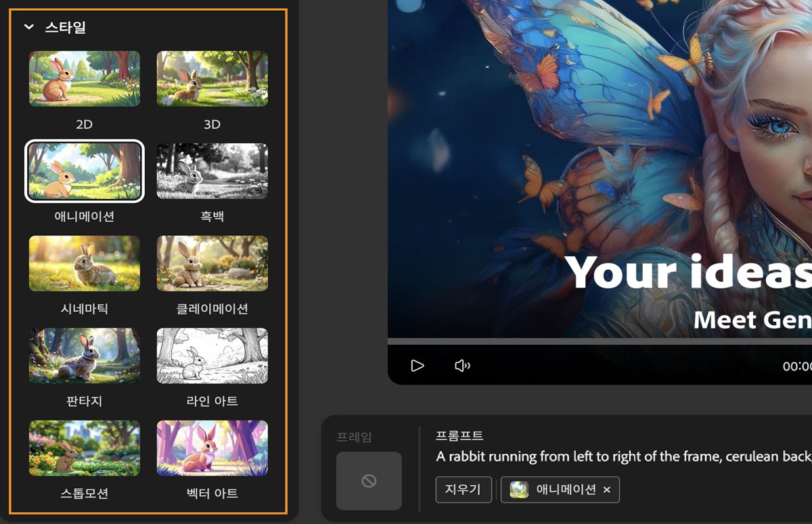Choose the 벡터 아트 style thumbnail
Screen dimensions: 812x524
click(212, 448)
